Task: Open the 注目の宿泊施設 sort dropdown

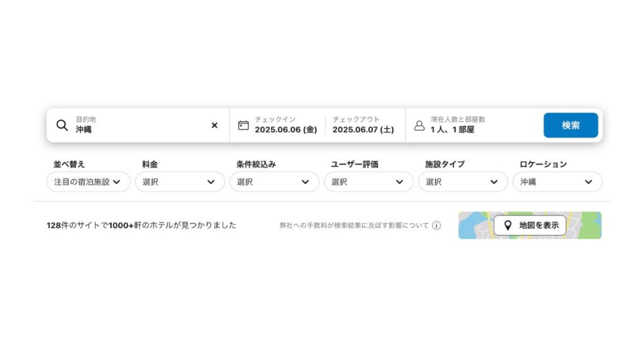Action: click(x=88, y=182)
